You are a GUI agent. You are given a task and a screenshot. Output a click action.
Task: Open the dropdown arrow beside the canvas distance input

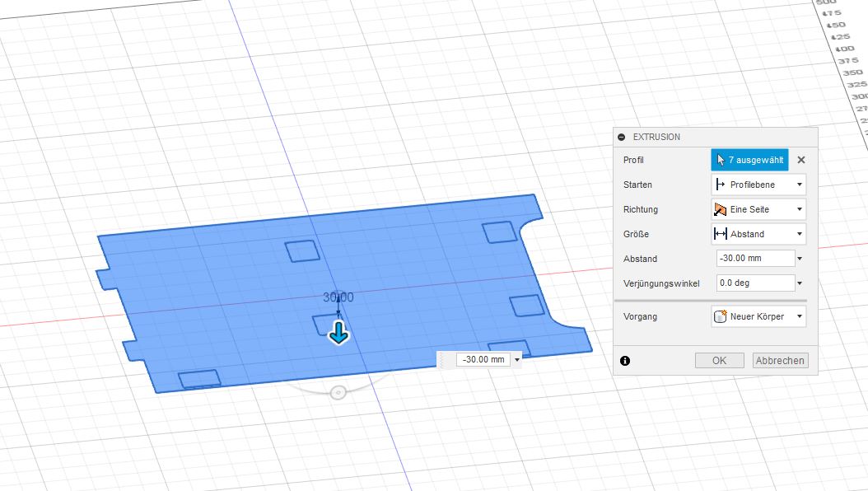517,360
